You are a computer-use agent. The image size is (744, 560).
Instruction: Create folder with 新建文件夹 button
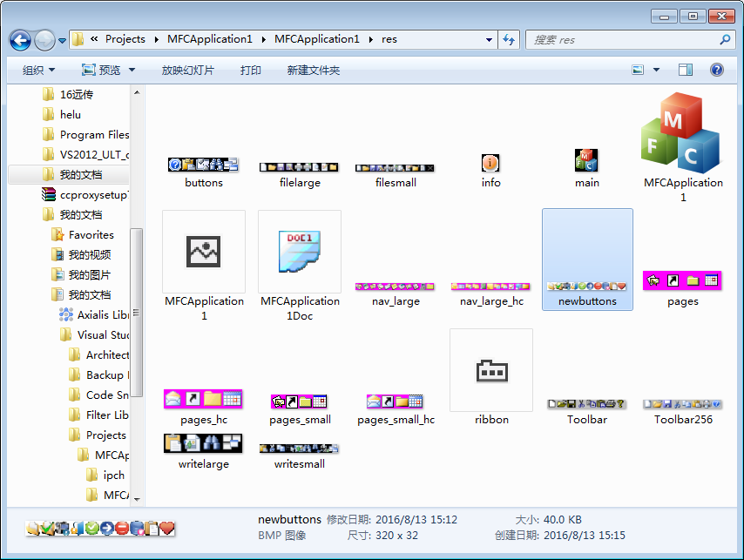click(314, 70)
